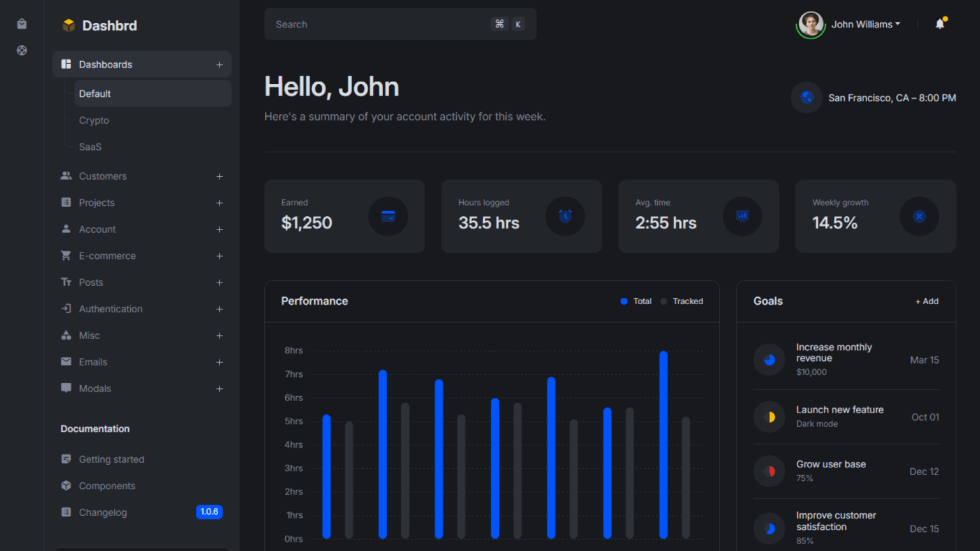
Task: Open the Getting started documentation link
Action: point(111,459)
